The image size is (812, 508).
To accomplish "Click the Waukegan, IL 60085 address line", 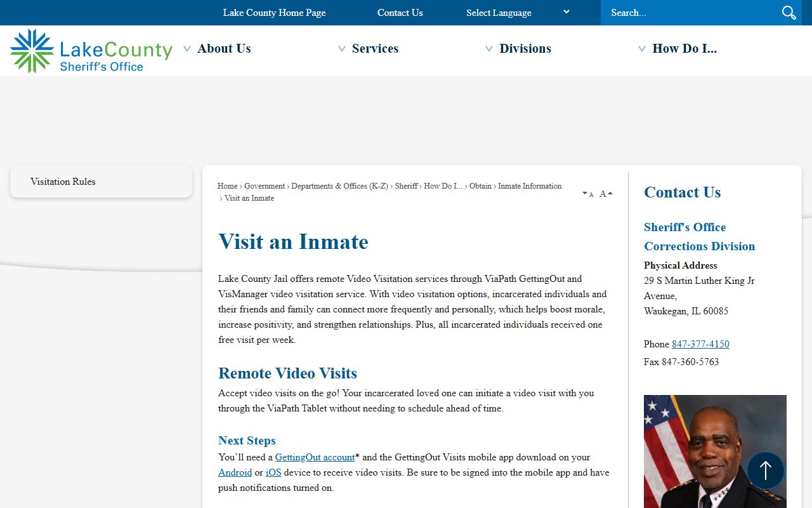I will click(686, 311).
